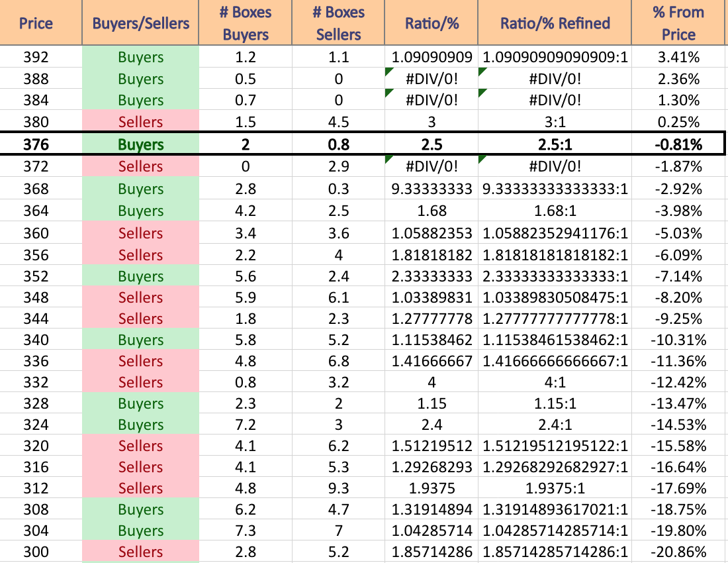Select sellers boxes value 6.1 in row 348
The width and height of the screenshot is (728, 563).
coord(338,297)
